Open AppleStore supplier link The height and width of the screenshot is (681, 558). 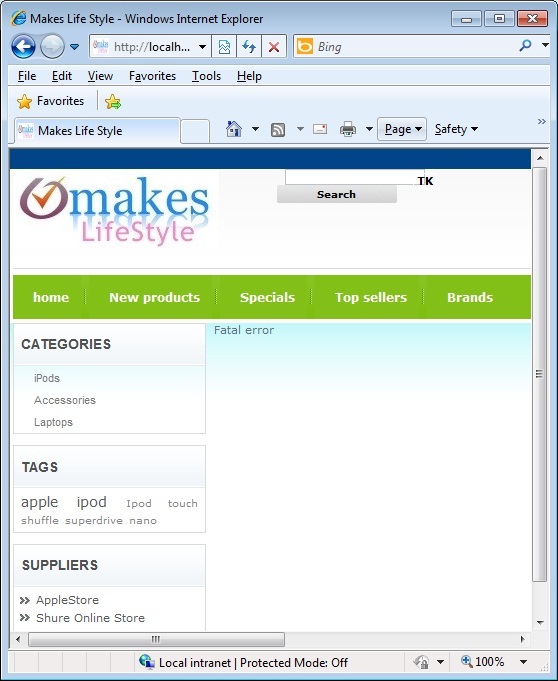point(67,600)
